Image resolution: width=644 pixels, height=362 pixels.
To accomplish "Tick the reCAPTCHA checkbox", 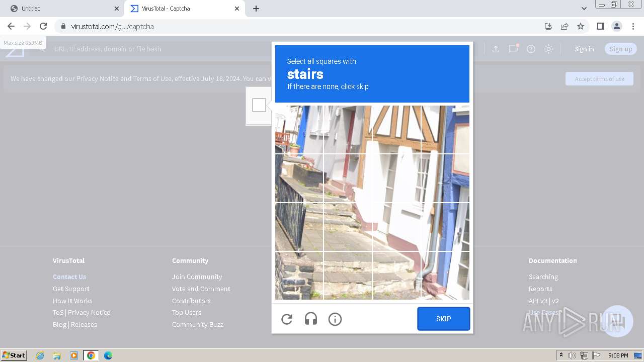I will (x=259, y=105).
